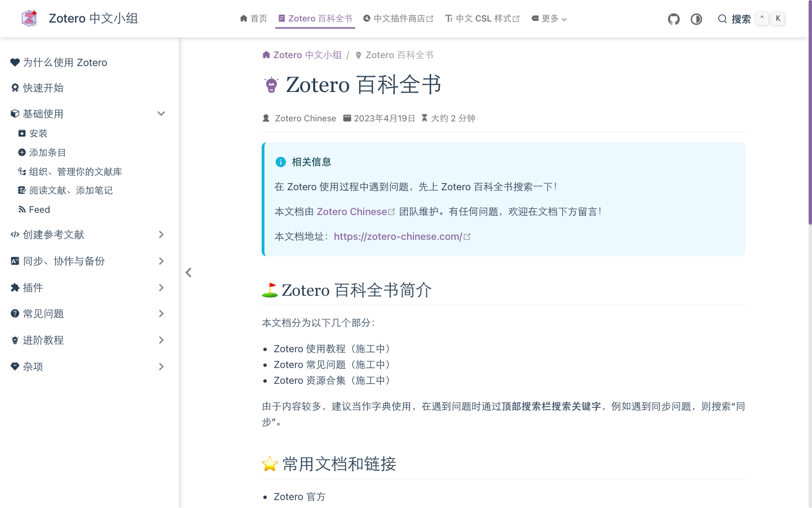The image size is (812, 508).
Task: Click the page scrollbar on the right
Action: click(x=810, y=79)
